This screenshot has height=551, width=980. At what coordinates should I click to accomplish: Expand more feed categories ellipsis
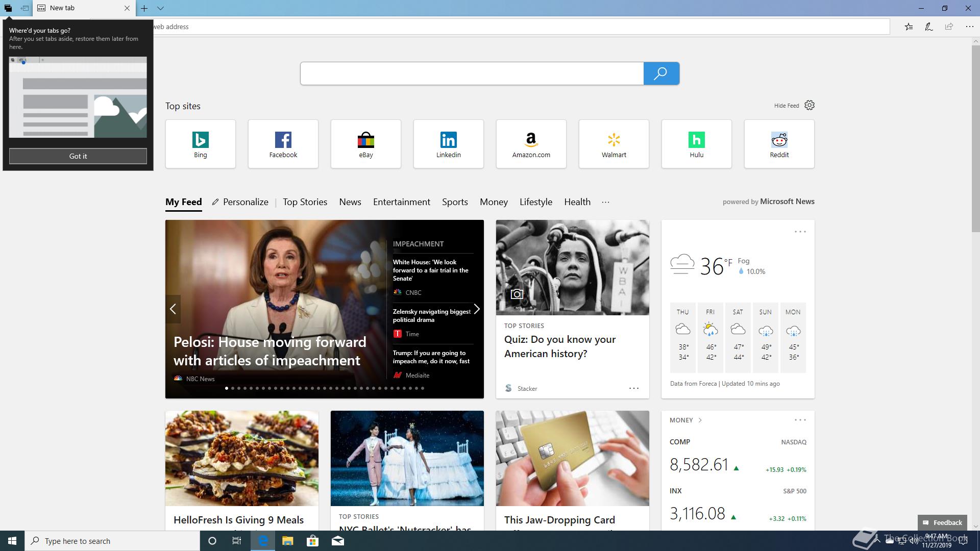[x=605, y=202]
